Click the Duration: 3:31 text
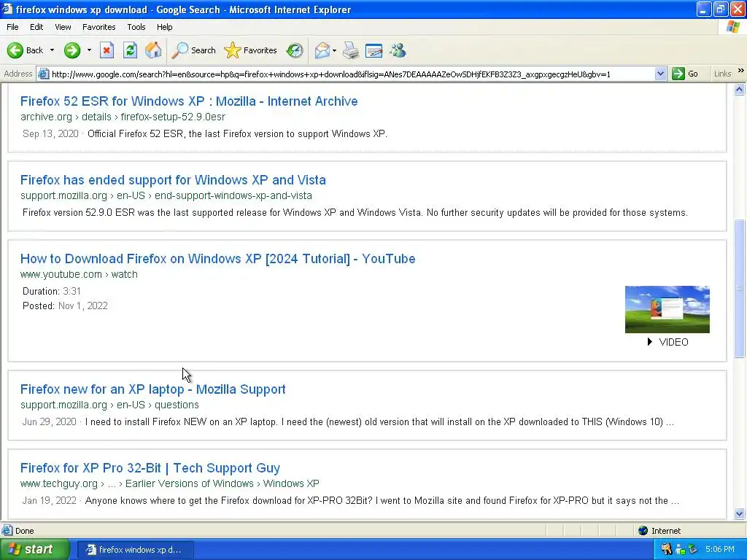This screenshot has height=560, width=747. tap(52, 291)
